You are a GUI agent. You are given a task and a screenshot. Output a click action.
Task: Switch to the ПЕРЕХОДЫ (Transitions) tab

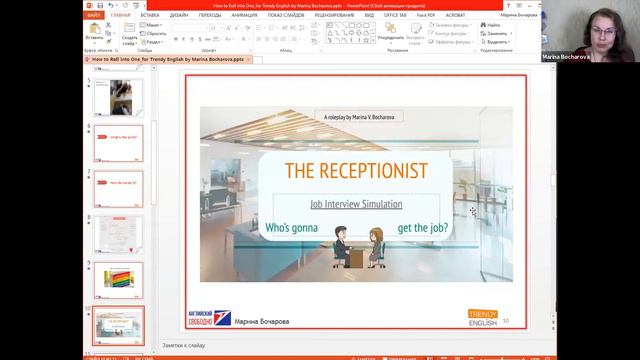(x=210, y=15)
